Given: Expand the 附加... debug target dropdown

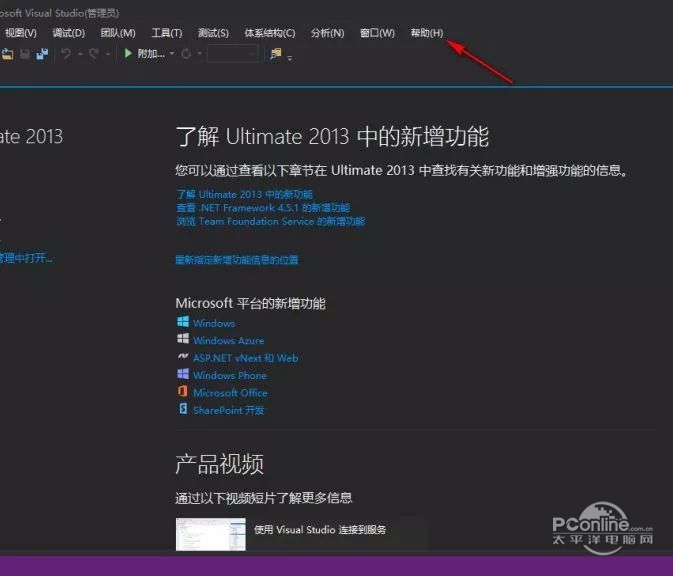Looking at the screenshot, I should click(172, 54).
